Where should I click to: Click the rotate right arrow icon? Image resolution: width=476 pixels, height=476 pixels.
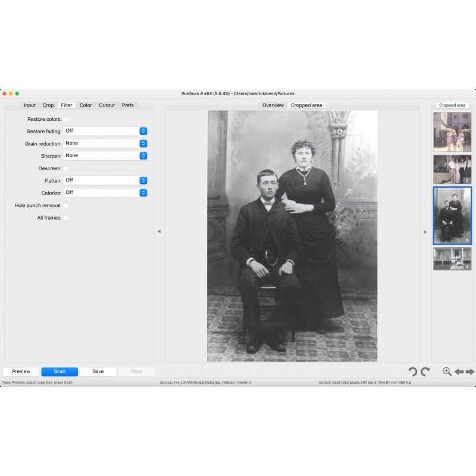[x=425, y=372]
